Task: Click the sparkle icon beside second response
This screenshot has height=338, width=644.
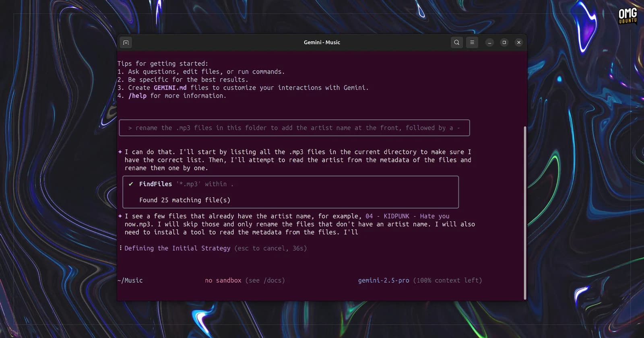Action: coord(120,216)
